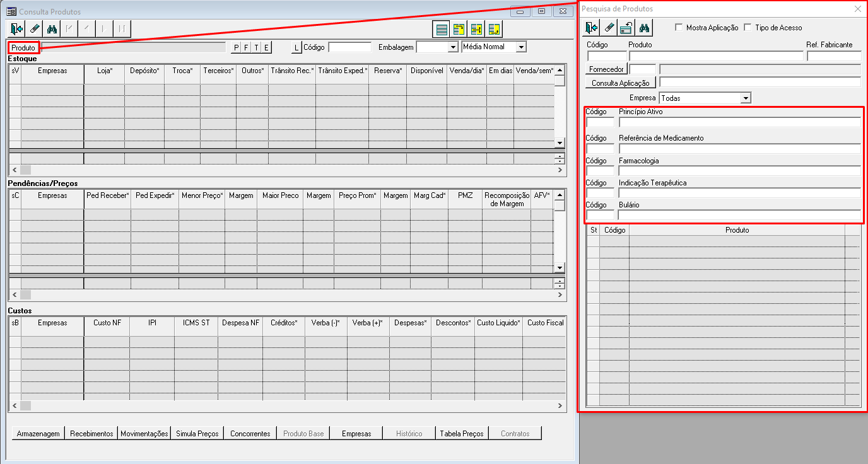This screenshot has height=464, width=868.
Task: Click the Indicação Terapêutica text field
Action: tap(739, 193)
